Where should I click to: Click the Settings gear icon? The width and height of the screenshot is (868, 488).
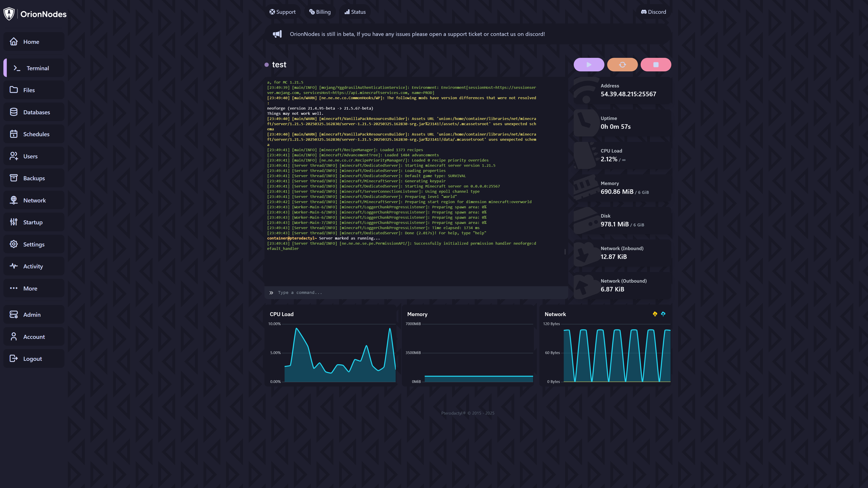click(x=14, y=244)
